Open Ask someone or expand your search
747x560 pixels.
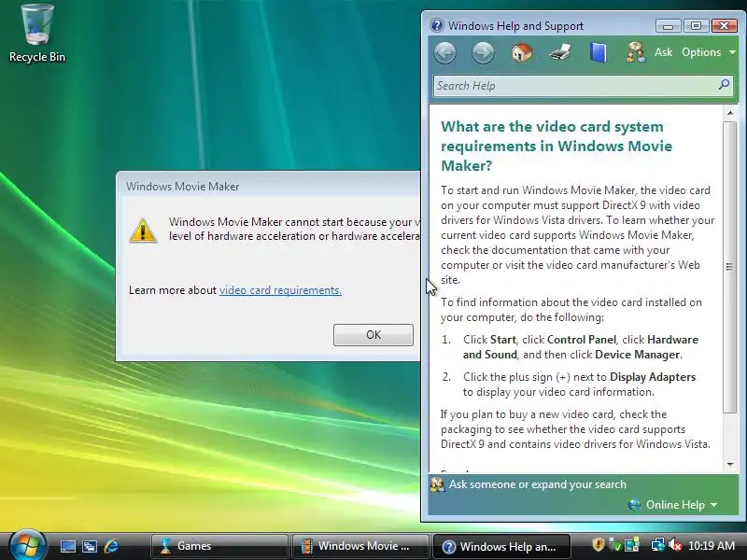(x=538, y=484)
